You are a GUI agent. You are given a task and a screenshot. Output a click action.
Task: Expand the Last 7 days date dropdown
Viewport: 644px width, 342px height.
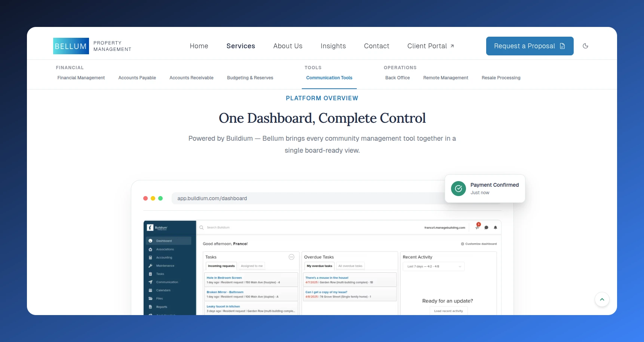coord(434,266)
